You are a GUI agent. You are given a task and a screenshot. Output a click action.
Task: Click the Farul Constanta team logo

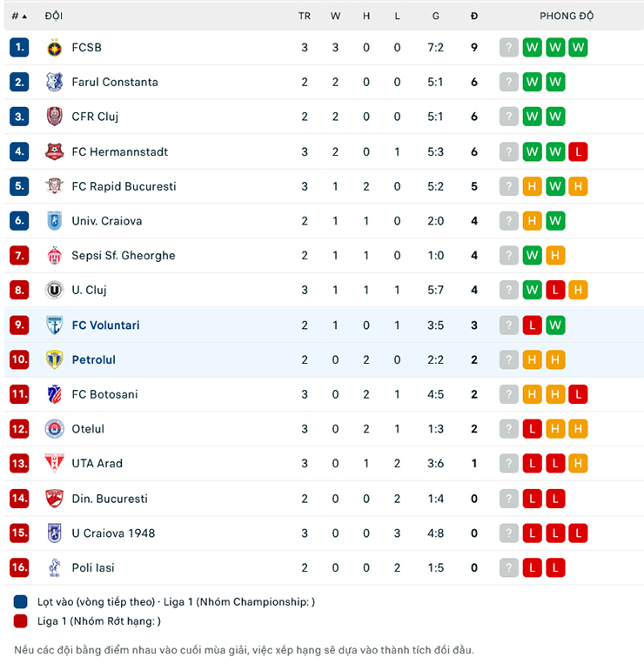tap(55, 82)
